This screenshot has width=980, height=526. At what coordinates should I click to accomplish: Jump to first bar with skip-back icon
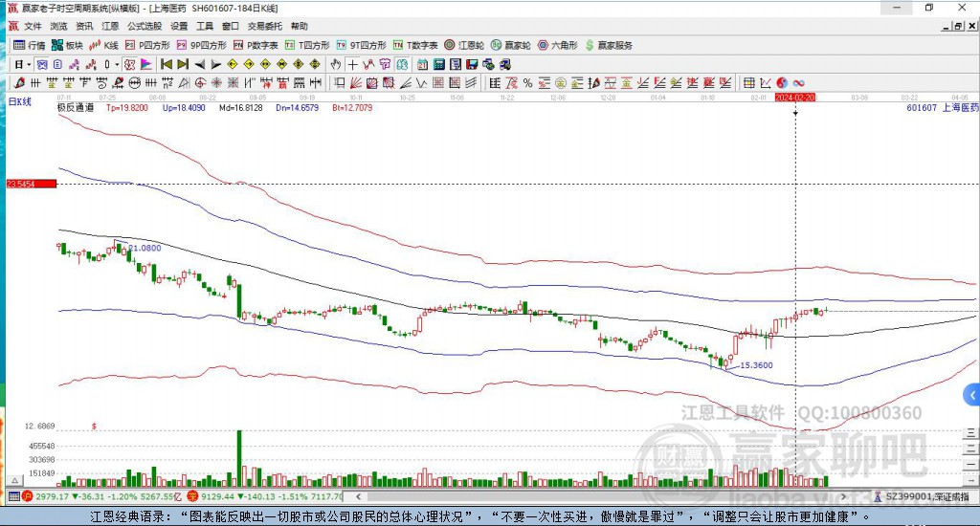click(167, 64)
